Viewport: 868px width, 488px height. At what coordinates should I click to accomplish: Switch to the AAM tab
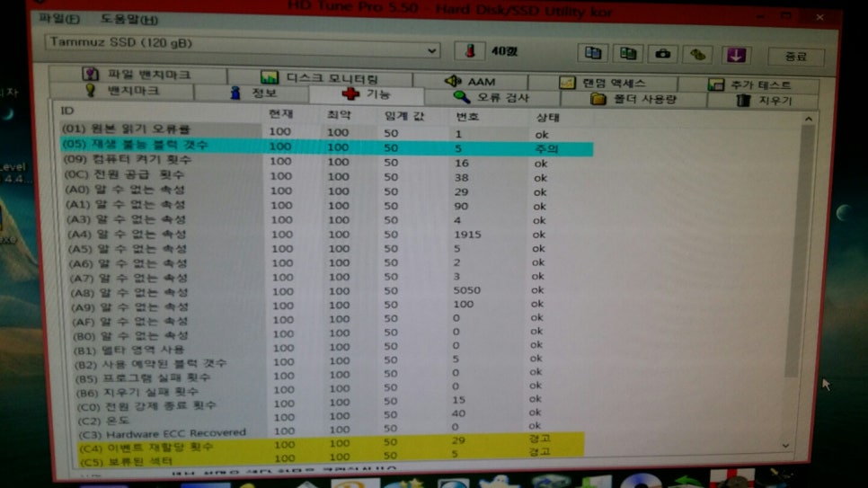click(x=470, y=82)
